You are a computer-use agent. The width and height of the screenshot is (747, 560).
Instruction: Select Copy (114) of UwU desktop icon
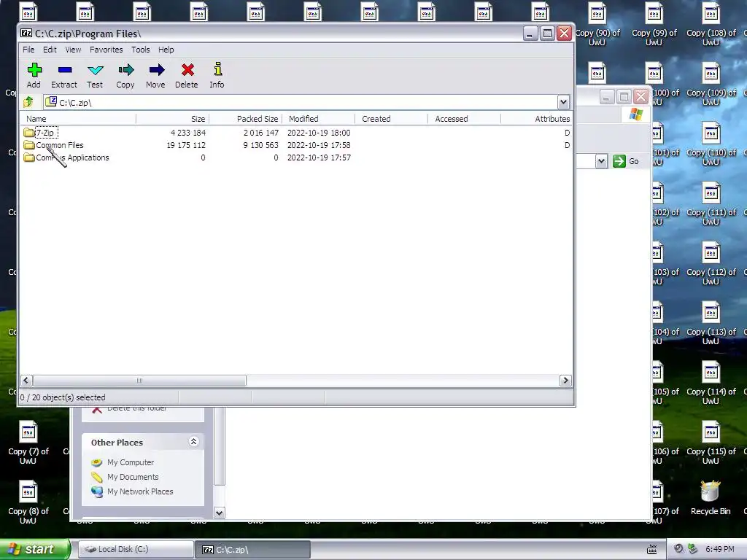click(711, 384)
